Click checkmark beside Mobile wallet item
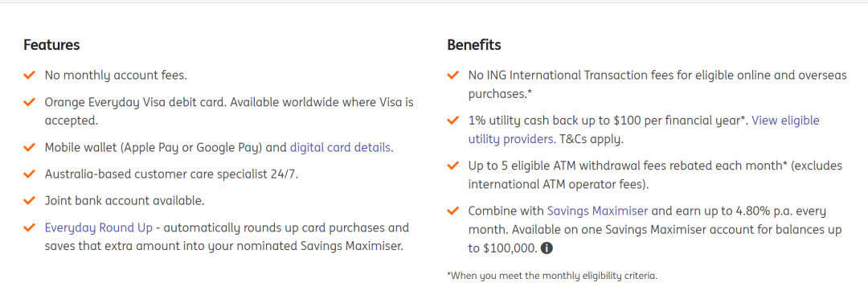868x299 pixels. (x=30, y=148)
